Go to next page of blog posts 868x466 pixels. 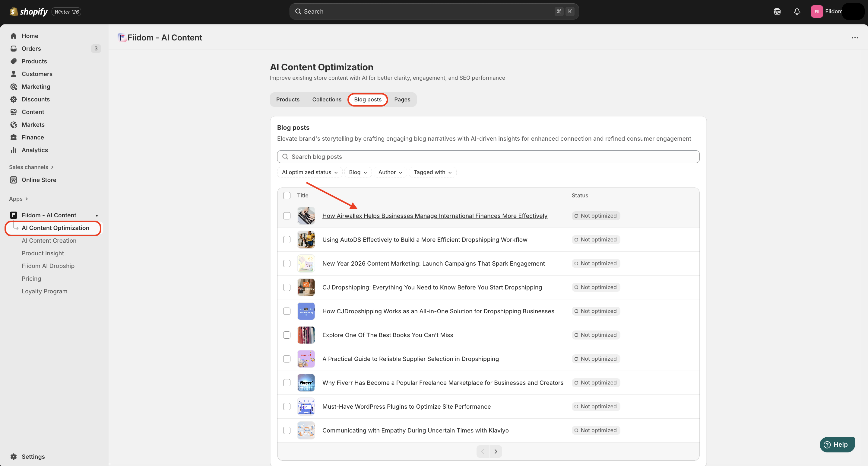tap(496, 452)
